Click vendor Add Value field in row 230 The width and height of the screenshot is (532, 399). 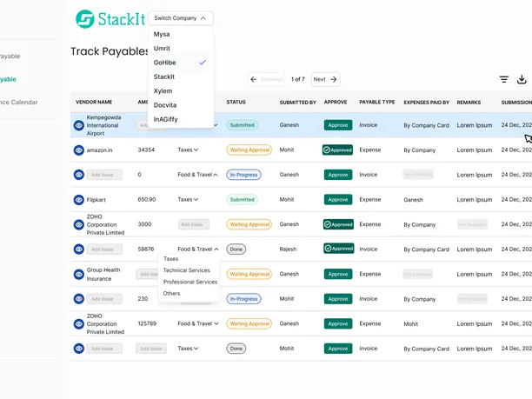[104, 299]
